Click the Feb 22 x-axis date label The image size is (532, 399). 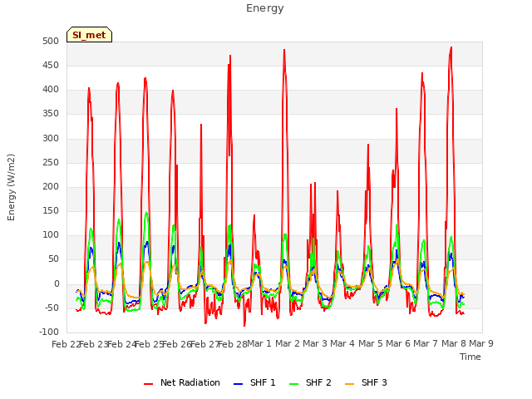click(66, 344)
